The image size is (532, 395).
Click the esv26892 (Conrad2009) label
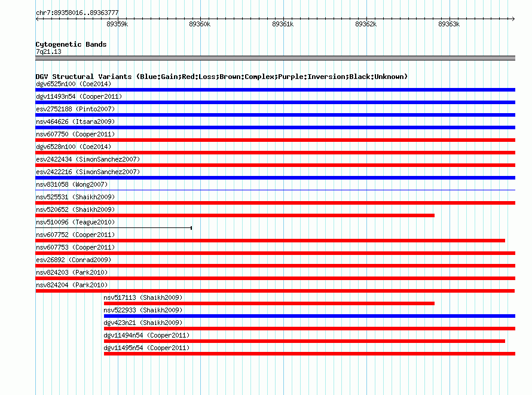coord(74,260)
